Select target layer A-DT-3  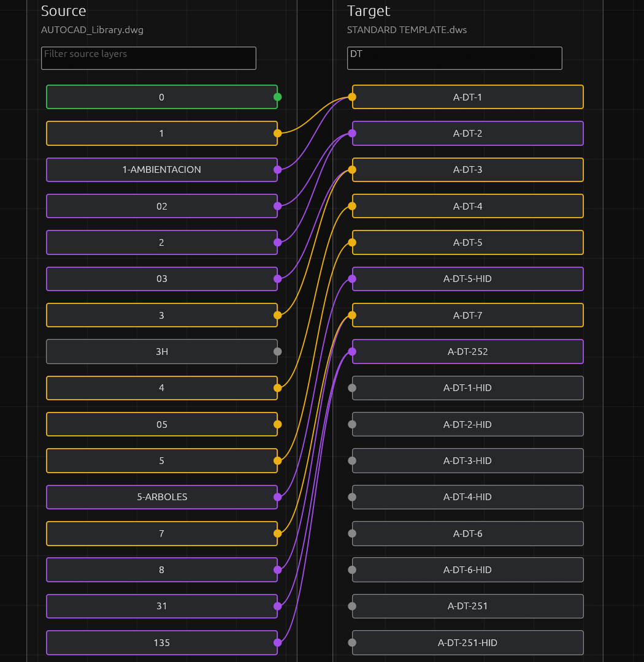(x=468, y=170)
